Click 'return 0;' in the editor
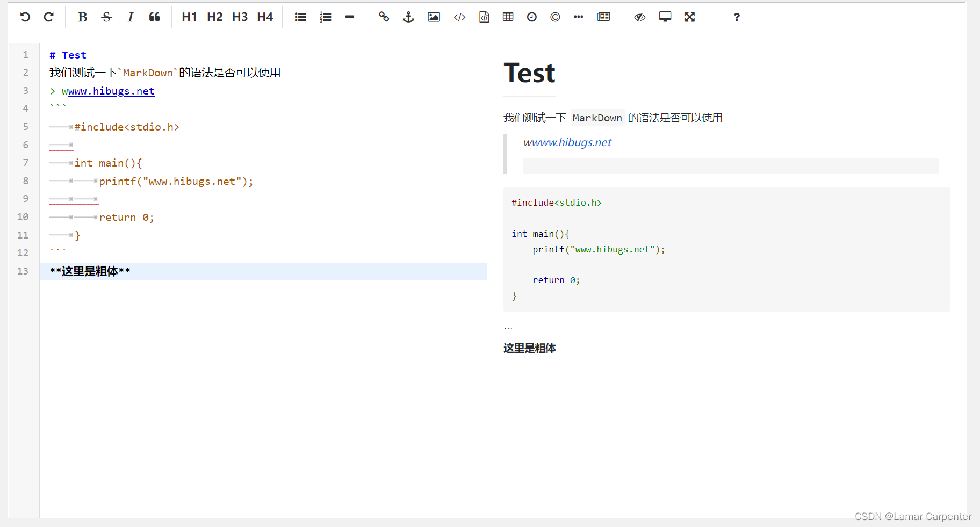The width and height of the screenshot is (980, 527). click(126, 218)
